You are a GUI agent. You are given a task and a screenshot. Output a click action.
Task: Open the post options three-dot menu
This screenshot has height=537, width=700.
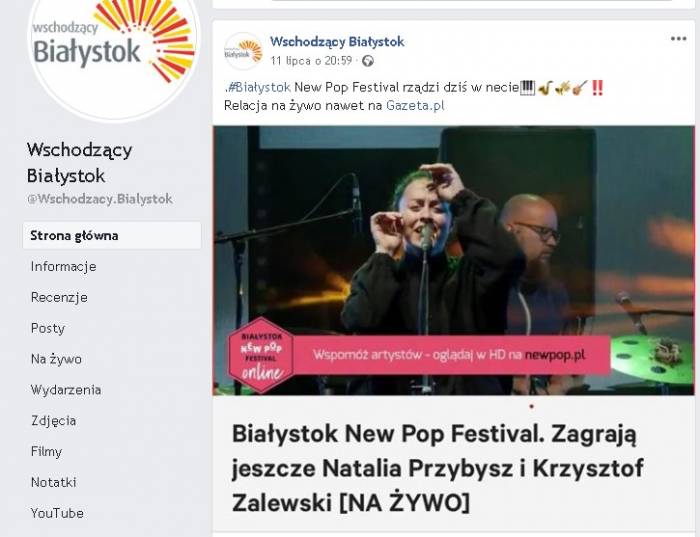tap(678, 39)
